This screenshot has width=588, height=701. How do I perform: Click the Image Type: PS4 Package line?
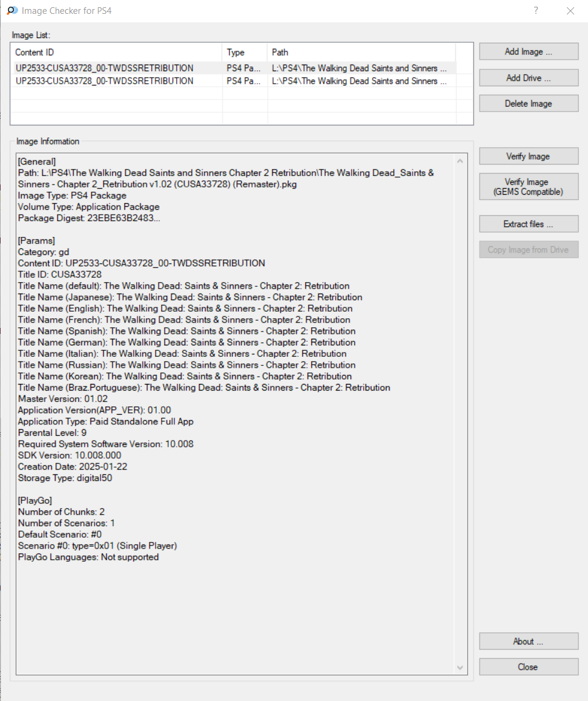pos(72,195)
